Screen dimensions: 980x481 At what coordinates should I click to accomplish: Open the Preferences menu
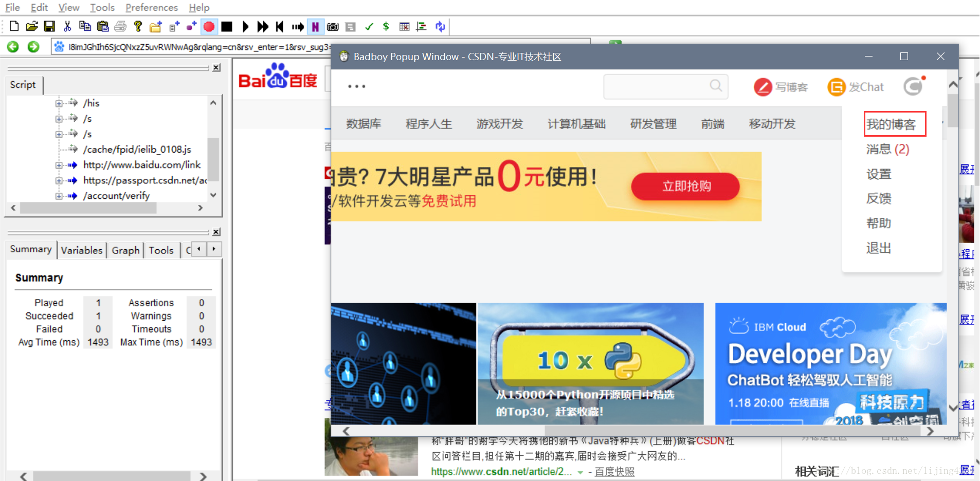(151, 7)
